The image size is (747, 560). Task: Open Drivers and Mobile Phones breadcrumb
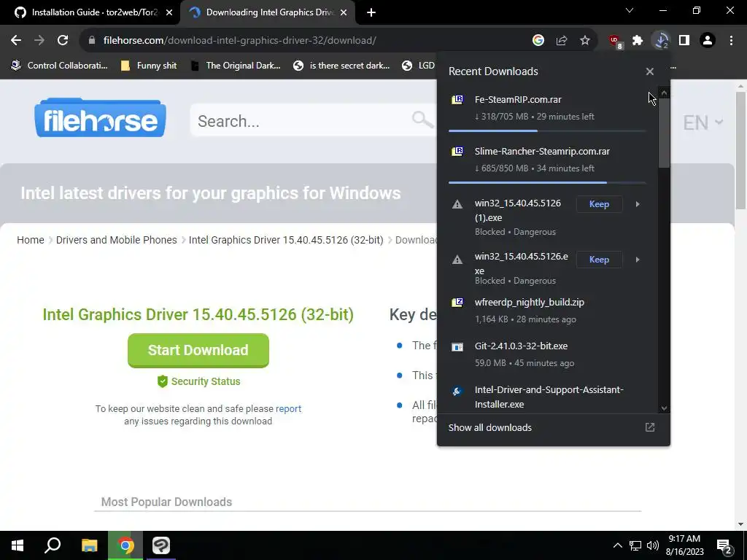tap(116, 240)
